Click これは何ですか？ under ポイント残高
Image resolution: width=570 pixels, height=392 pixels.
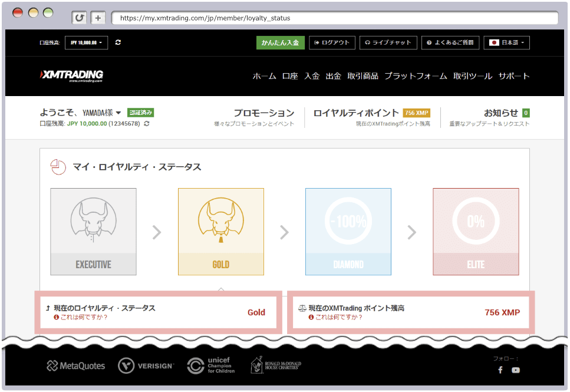point(339,317)
